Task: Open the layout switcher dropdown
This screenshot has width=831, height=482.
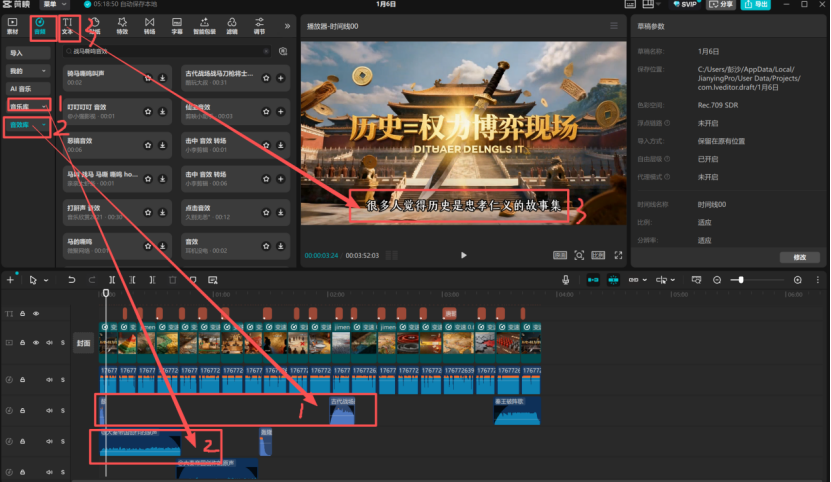Action: coord(651,4)
